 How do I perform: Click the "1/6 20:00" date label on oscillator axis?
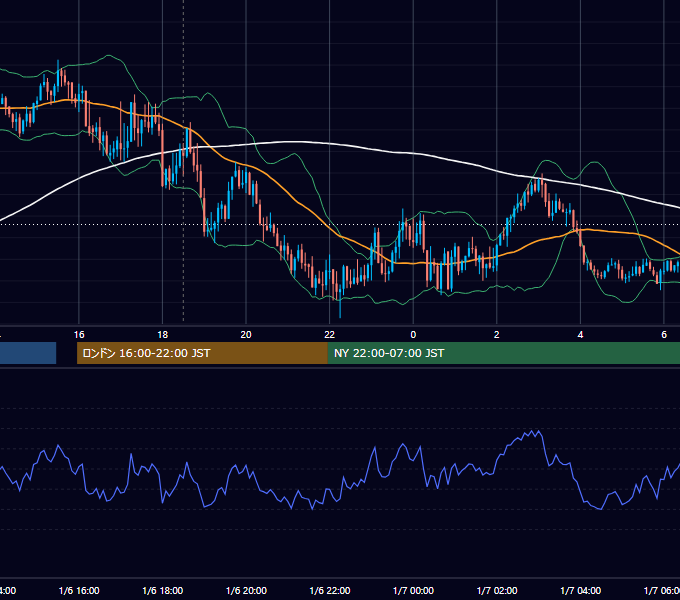[x=246, y=590]
